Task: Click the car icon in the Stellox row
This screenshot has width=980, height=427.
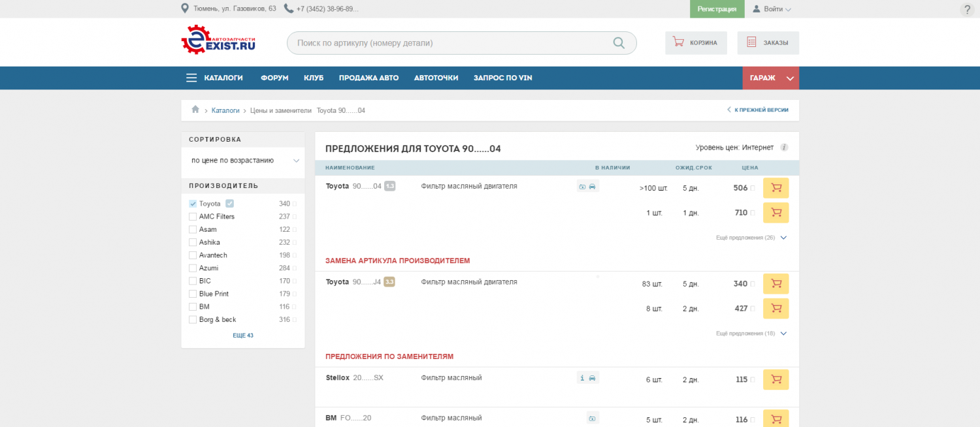Action: pyautogui.click(x=592, y=378)
